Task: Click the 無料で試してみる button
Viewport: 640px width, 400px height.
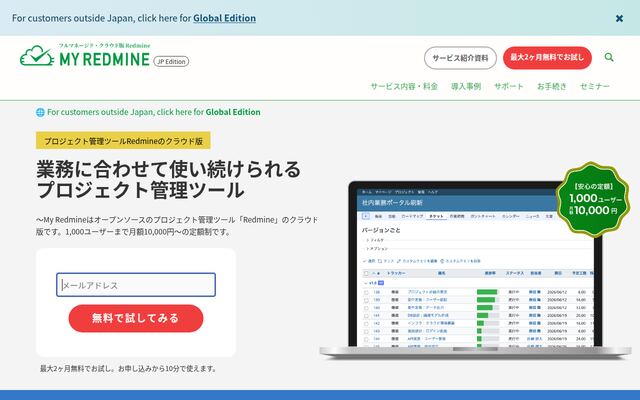Action: pyautogui.click(x=136, y=318)
